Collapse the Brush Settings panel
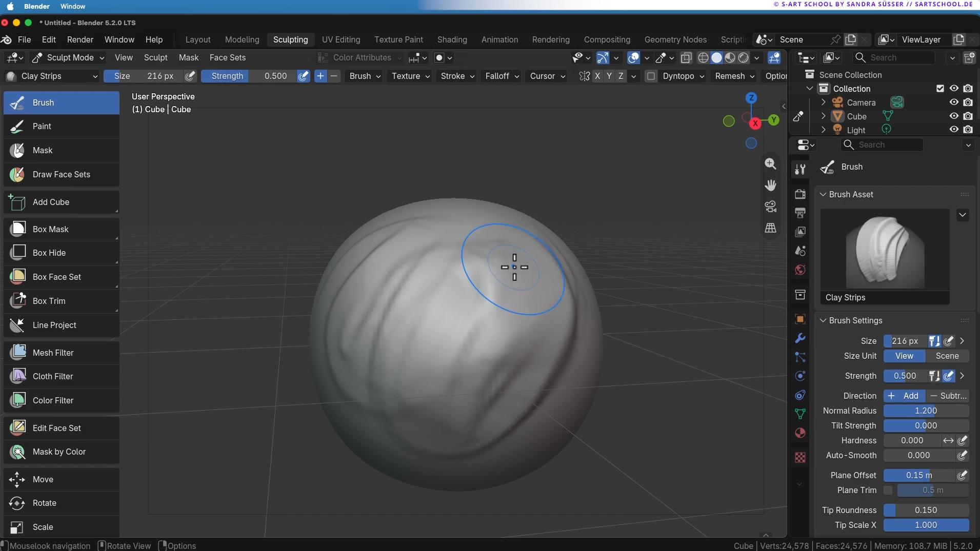This screenshot has width=980, height=551. click(823, 320)
